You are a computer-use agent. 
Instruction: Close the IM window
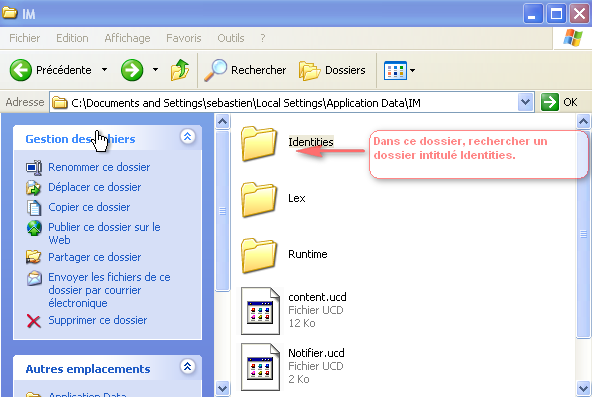[x=580, y=14]
